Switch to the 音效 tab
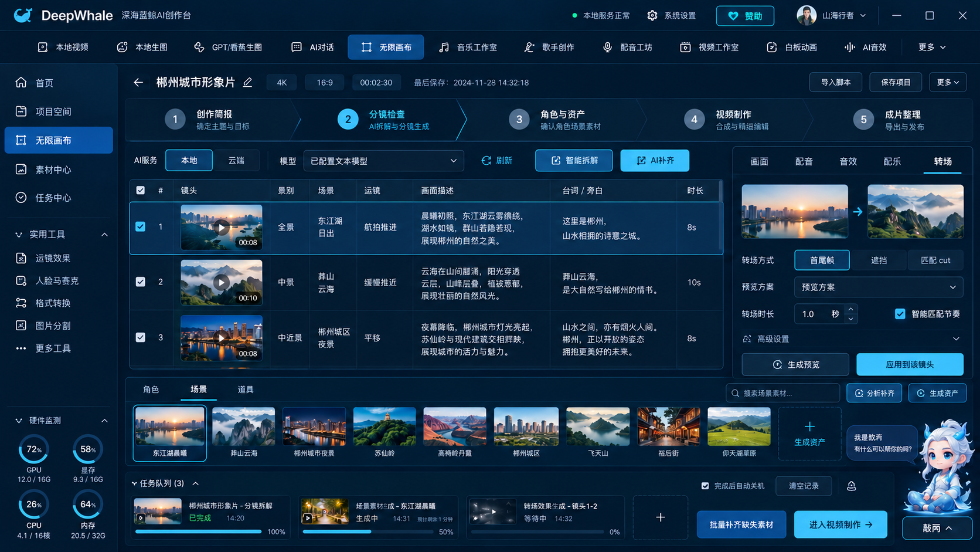Screen dimensions: 980x552 coord(848,161)
